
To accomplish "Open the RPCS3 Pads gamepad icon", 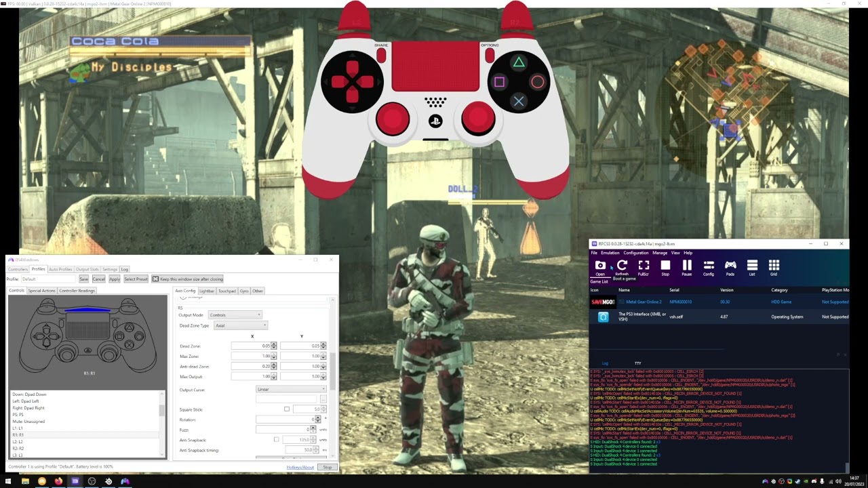I will click(x=730, y=266).
